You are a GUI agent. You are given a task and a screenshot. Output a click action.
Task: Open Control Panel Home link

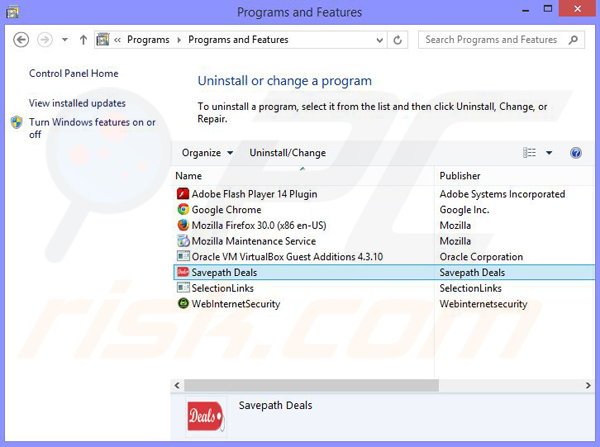pyautogui.click(x=73, y=73)
